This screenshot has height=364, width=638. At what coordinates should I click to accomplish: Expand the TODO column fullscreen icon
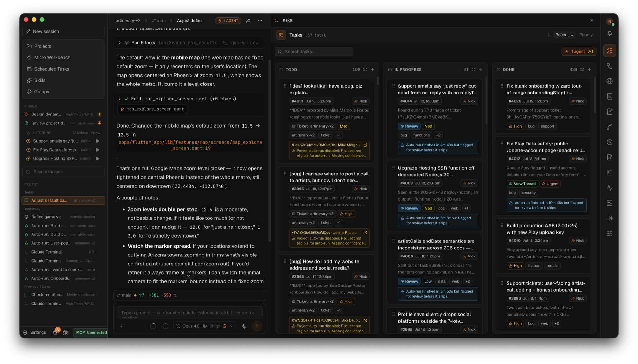[x=365, y=70]
